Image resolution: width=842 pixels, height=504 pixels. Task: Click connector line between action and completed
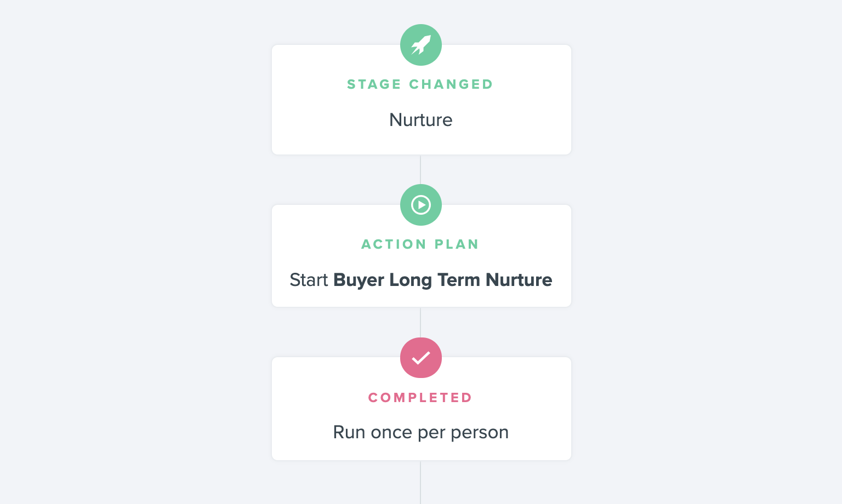420,323
